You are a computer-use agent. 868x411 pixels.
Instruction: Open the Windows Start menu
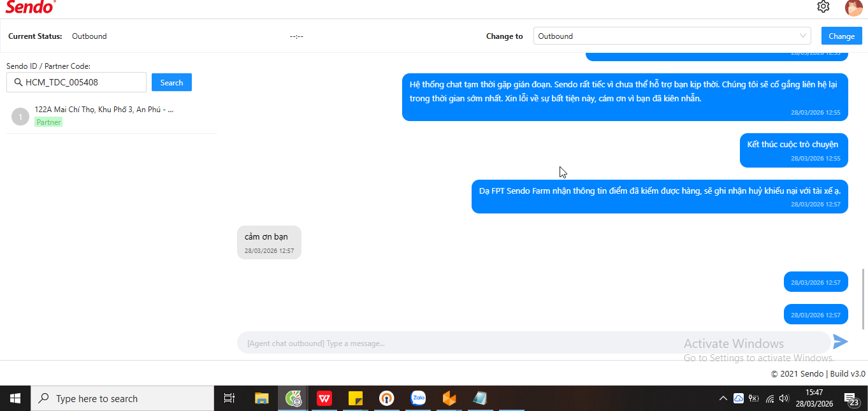tap(15, 398)
